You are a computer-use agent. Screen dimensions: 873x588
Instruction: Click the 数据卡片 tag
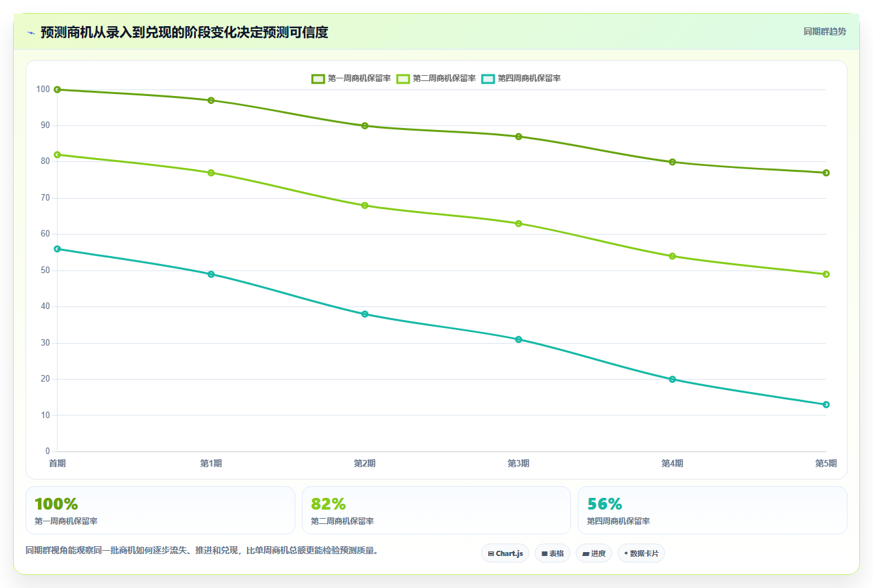(641, 553)
